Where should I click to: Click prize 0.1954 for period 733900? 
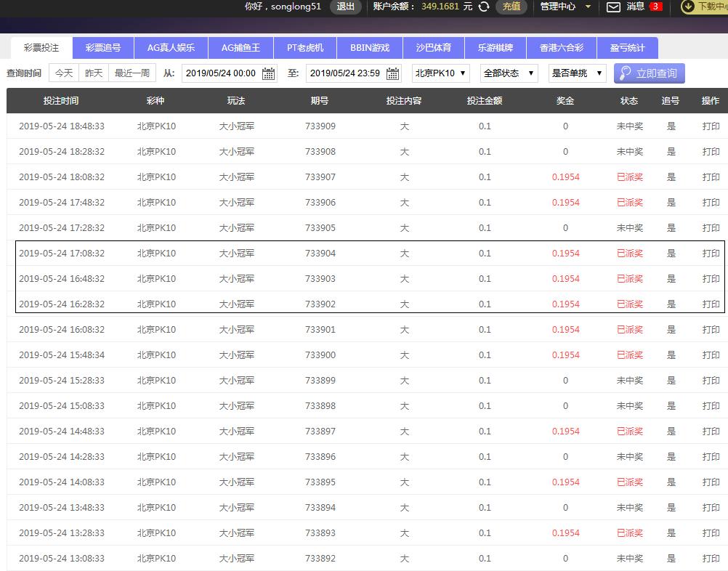(x=565, y=355)
